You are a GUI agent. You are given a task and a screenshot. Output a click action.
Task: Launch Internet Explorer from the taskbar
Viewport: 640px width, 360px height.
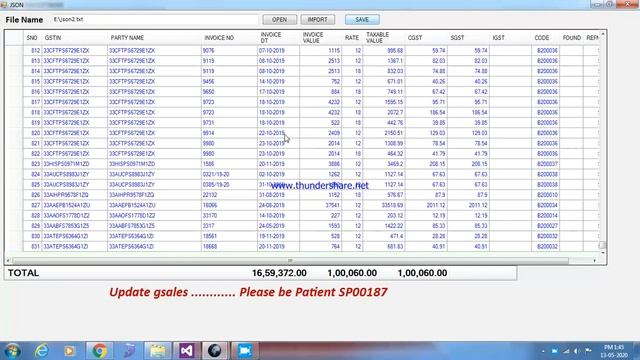click(42, 351)
